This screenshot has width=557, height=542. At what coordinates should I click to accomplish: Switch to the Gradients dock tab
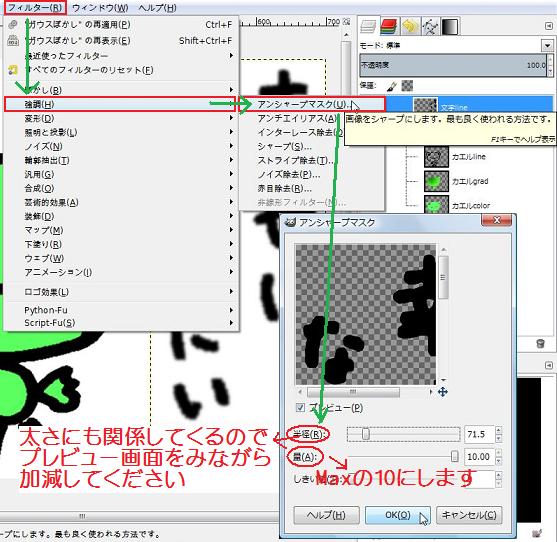[450, 27]
